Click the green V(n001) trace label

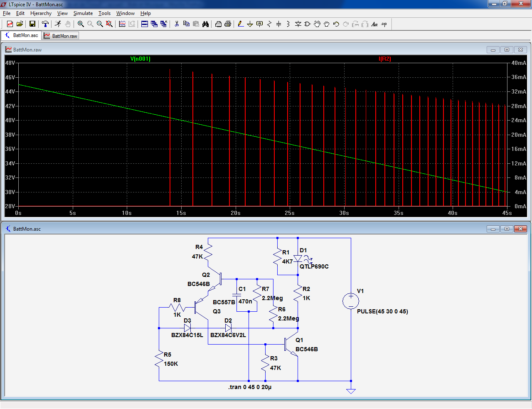140,59
